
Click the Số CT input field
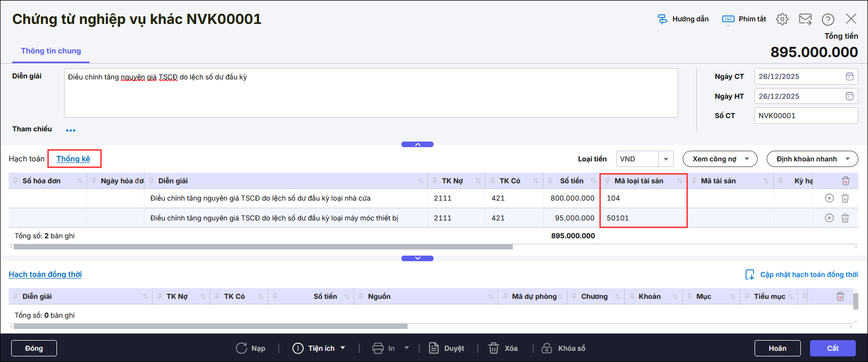(805, 116)
